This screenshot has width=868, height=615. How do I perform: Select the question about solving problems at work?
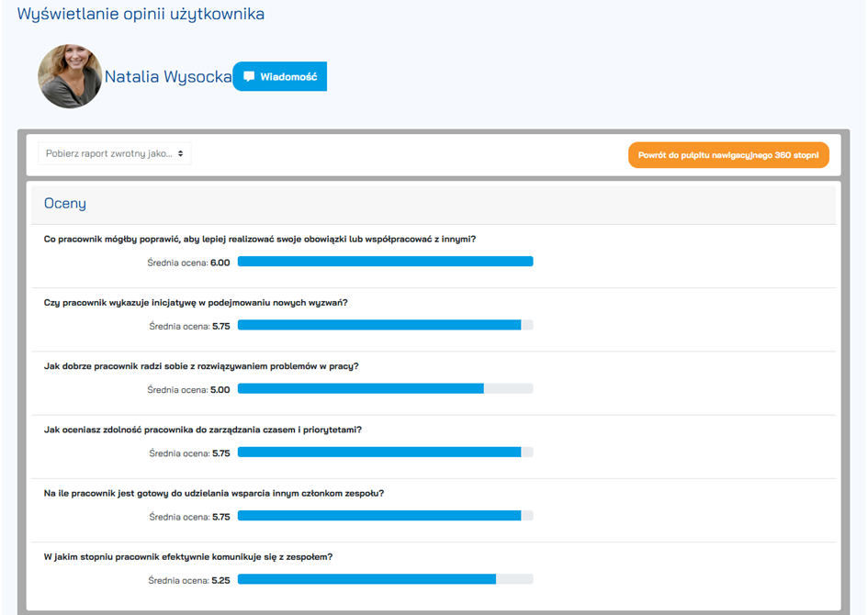coord(201,366)
